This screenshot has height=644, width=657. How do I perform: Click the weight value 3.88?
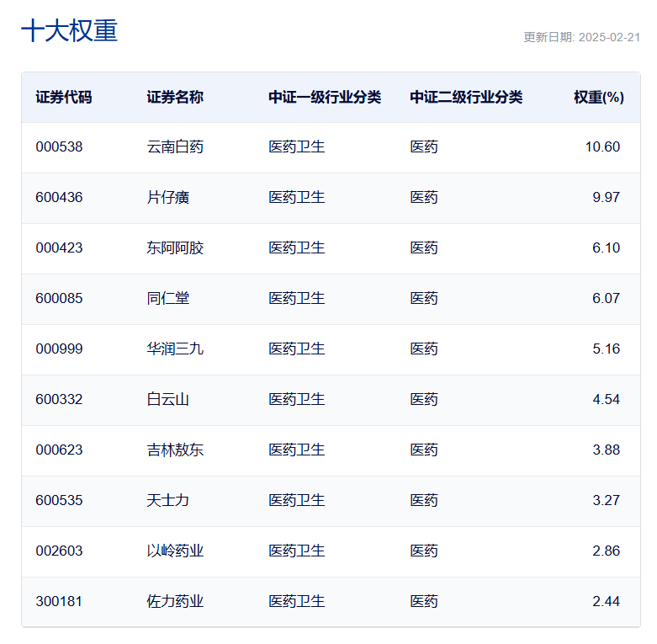point(606,450)
